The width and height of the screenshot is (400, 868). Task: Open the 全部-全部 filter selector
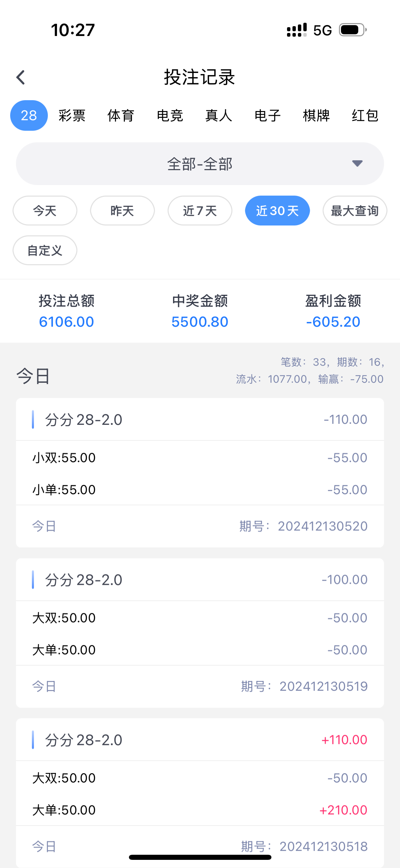click(x=199, y=164)
